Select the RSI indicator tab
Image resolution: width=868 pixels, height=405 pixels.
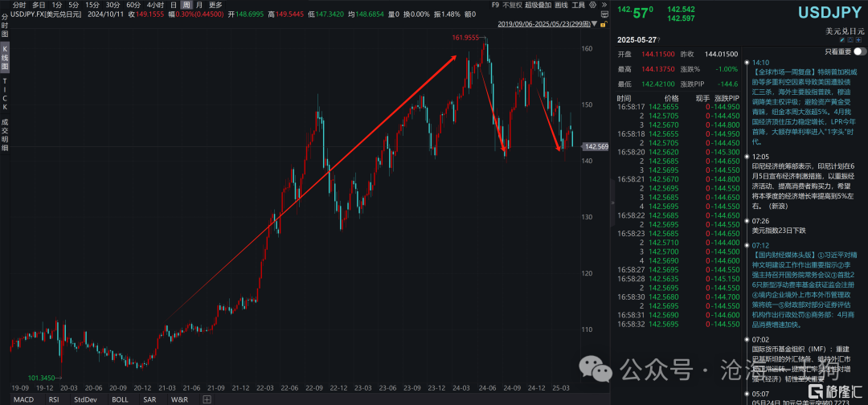[x=54, y=399]
